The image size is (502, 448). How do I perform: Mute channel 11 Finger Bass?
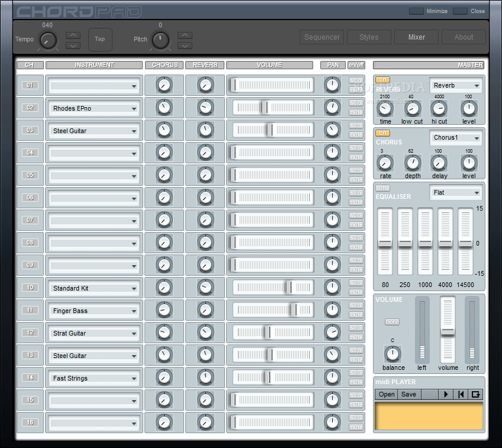click(x=356, y=315)
